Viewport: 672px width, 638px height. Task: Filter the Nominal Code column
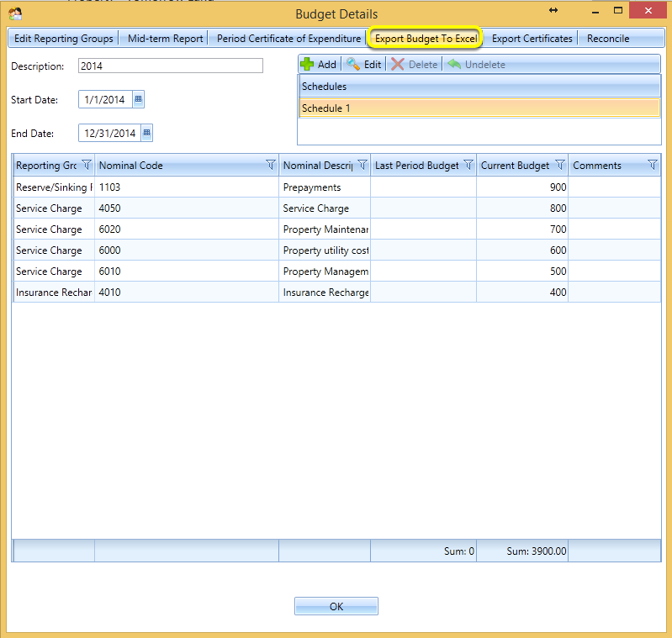271,165
